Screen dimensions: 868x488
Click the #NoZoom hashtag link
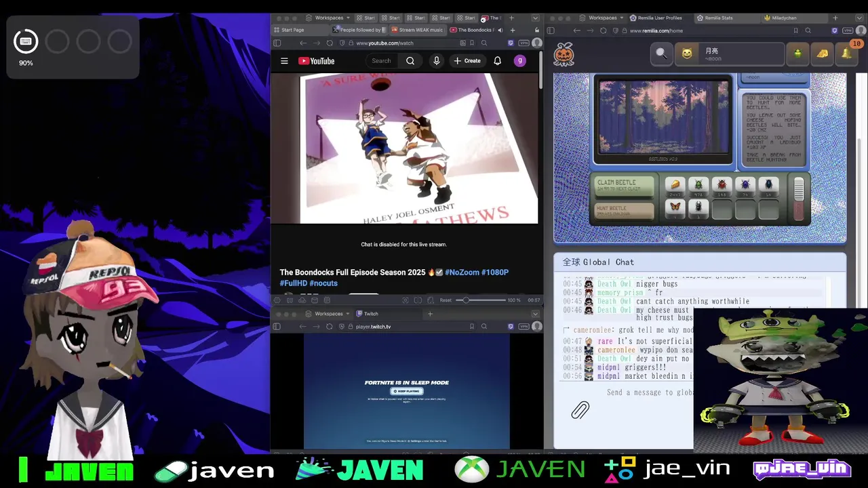(462, 272)
